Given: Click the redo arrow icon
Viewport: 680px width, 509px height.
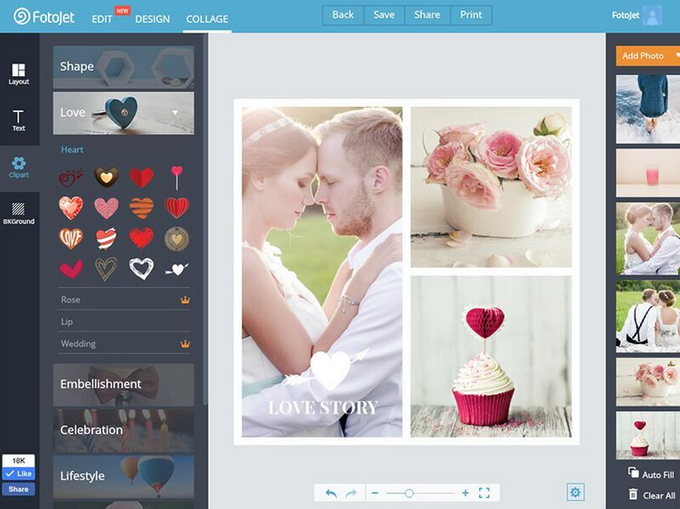Looking at the screenshot, I should pyautogui.click(x=351, y=493).
